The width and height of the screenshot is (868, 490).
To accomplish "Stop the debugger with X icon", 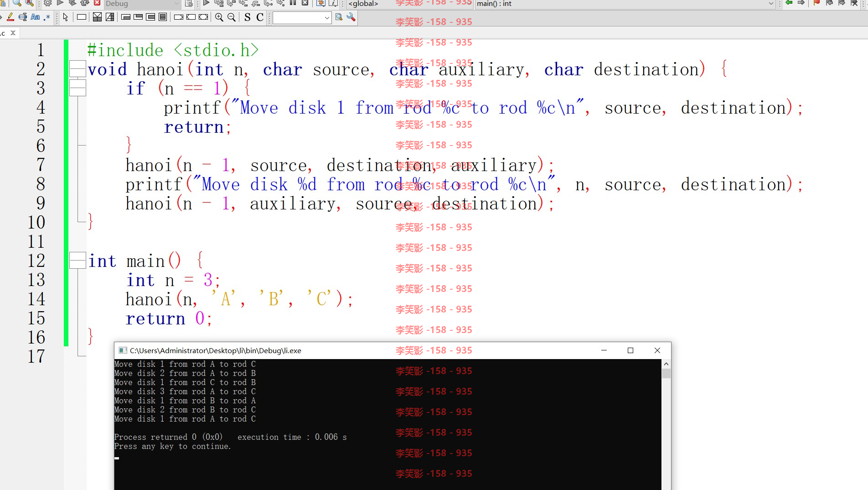I will click(305, 3).
